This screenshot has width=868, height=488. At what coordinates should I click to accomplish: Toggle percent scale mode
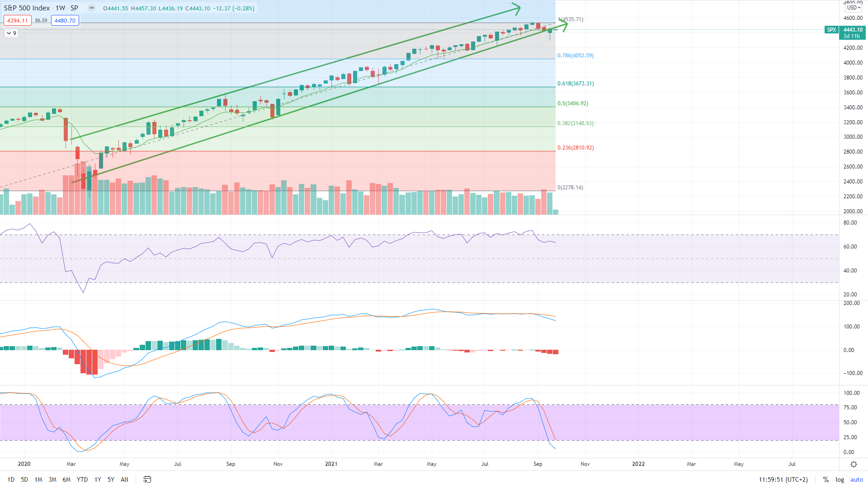(x=826, y=479)
